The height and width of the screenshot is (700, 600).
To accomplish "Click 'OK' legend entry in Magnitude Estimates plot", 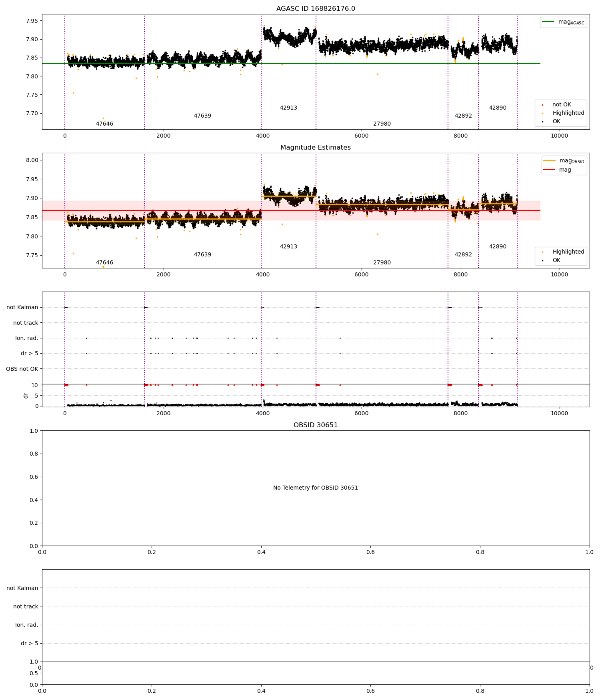I will point(556,260).
